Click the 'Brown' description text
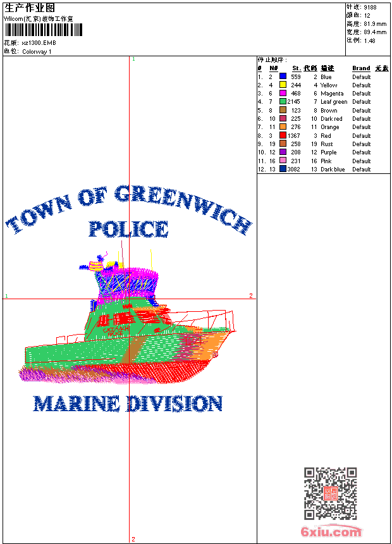The image size is (392, 544). coord(329,110)
